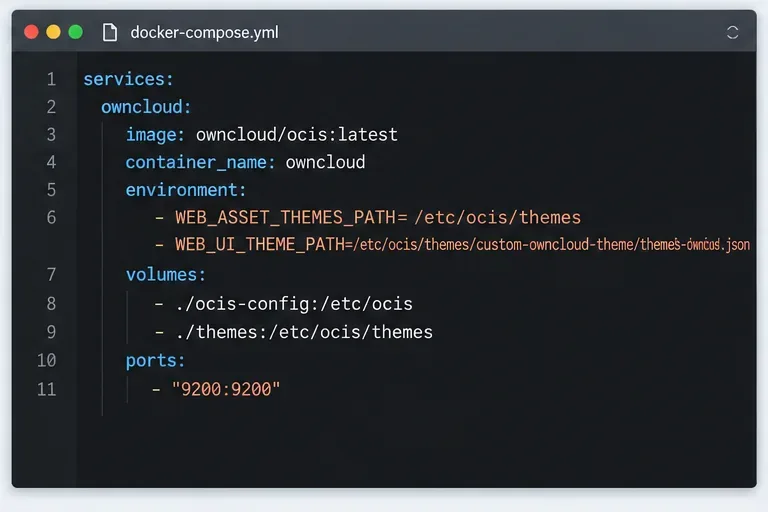Click the 'owncloud' container name value
This screenshot has height=512, width=768.
pyautogui.click(x=325, y=162)
